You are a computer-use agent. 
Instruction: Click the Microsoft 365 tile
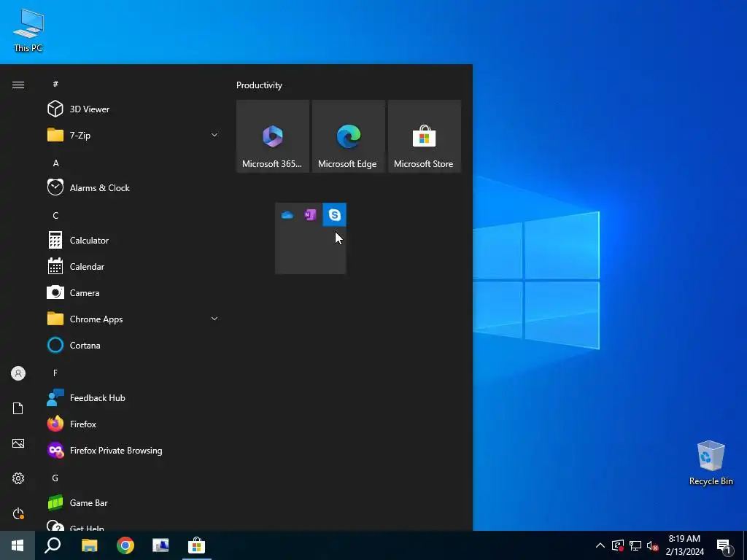click(x=273, y=136)
